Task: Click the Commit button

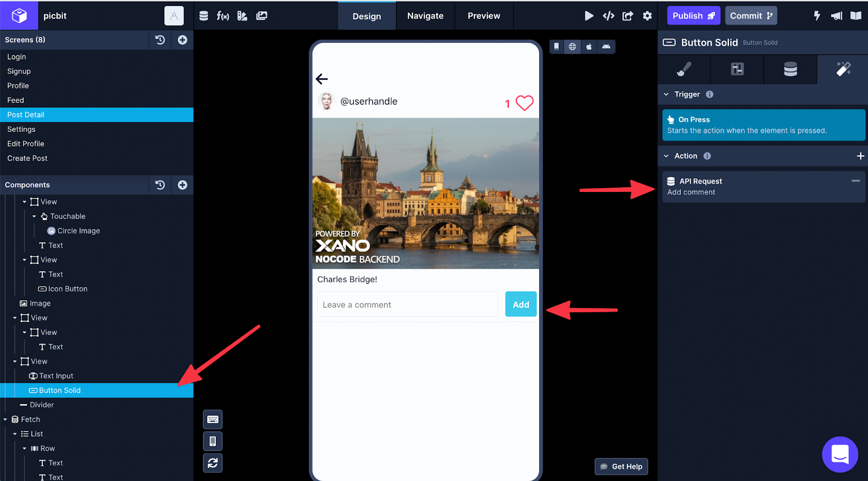Action: 751,16
